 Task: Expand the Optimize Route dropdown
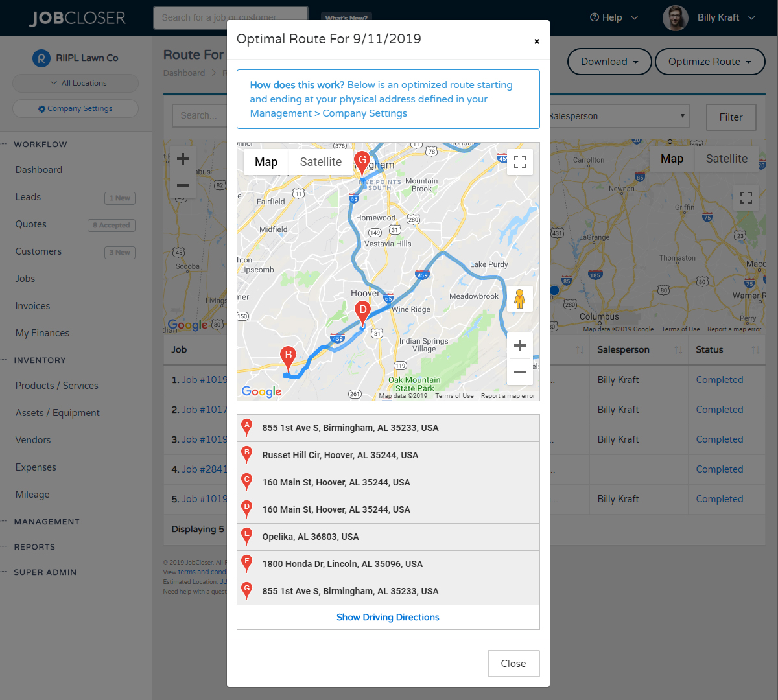tap(710, 62)
